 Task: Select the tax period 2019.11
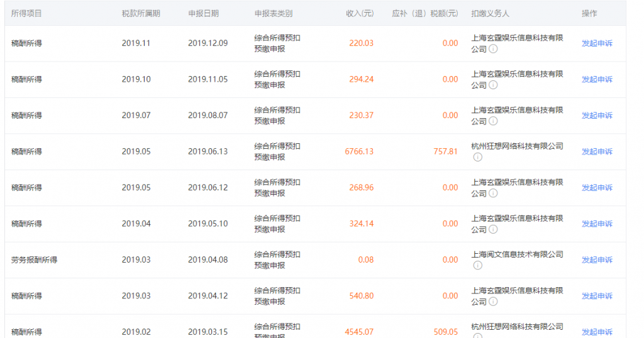tap(136, 43)
